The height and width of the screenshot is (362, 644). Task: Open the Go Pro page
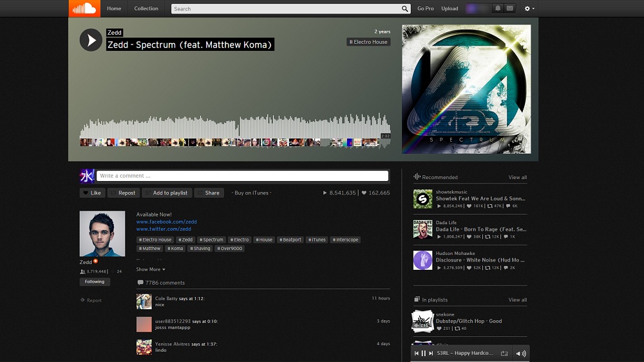pyautogui.click(x=426, y=8)
